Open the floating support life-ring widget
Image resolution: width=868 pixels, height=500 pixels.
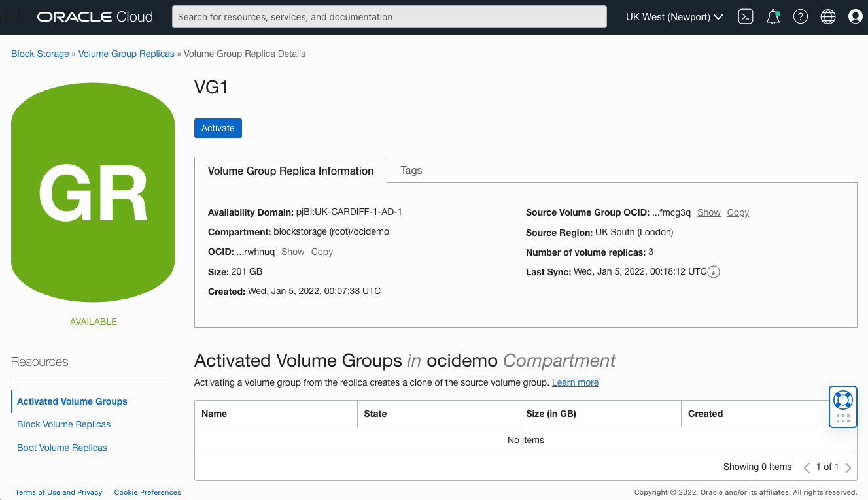click(x=843, y=400)
